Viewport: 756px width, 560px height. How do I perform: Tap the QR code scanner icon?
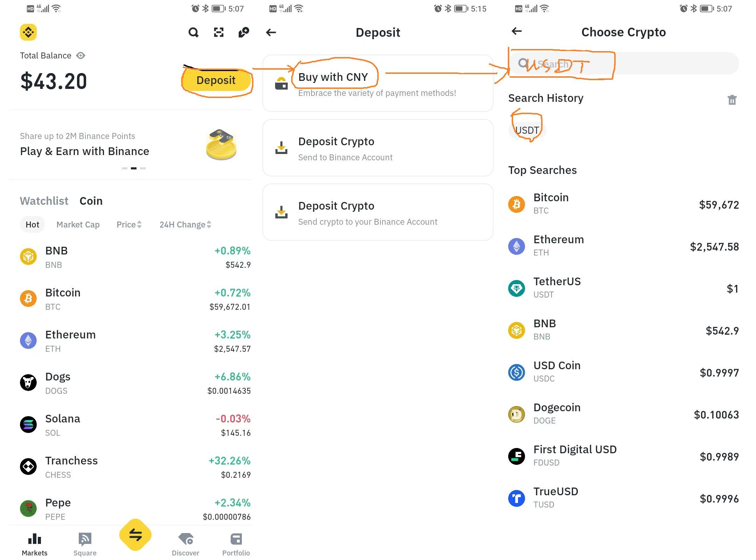coord(218,32)
